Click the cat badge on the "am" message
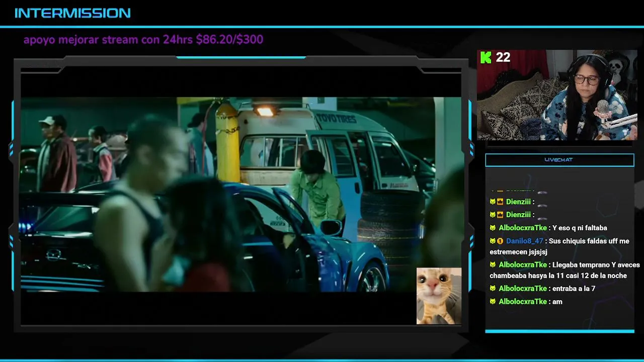644x362 pixels. coord(493,302)
